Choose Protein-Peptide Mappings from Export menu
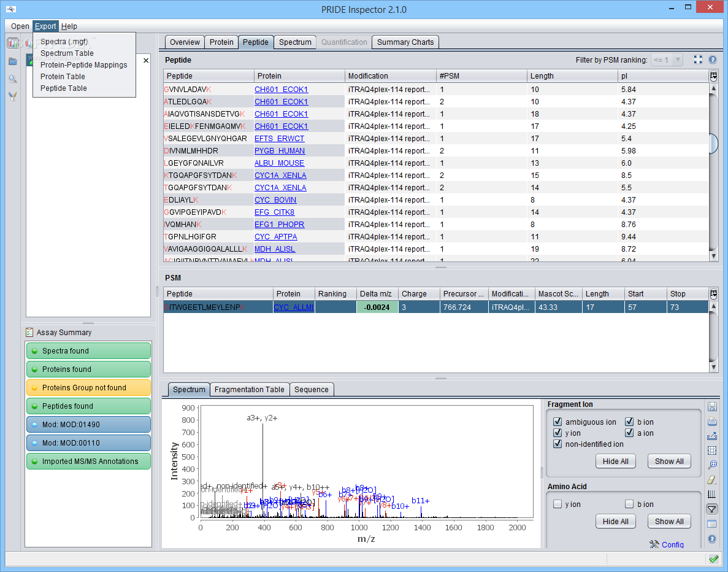 pyautogui.click(x=83, y=64)
